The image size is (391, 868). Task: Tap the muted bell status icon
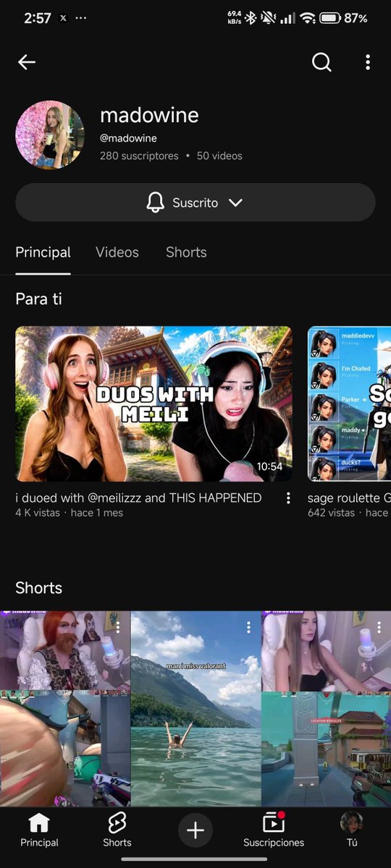(269, 18)
